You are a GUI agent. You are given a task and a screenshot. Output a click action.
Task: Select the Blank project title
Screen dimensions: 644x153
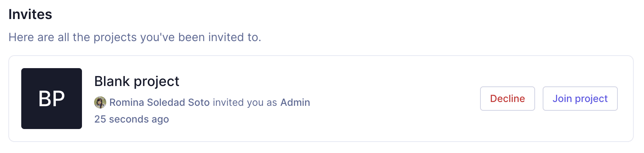point(137,81)
